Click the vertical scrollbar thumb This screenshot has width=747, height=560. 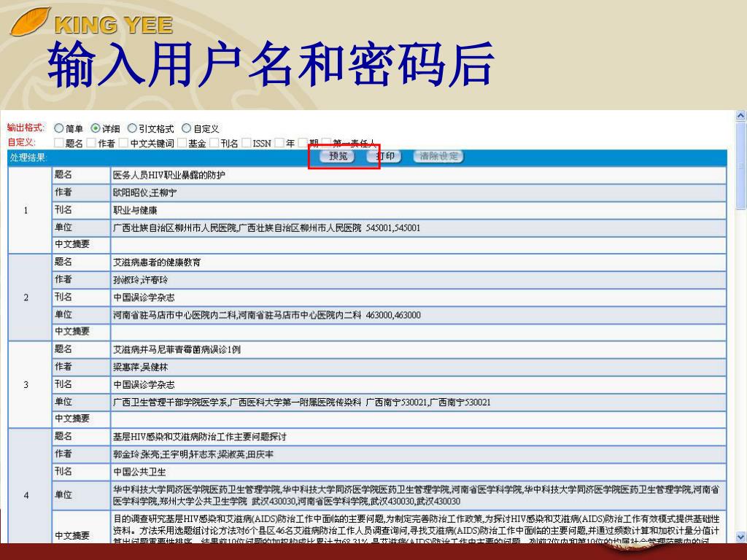pos(741,166)
